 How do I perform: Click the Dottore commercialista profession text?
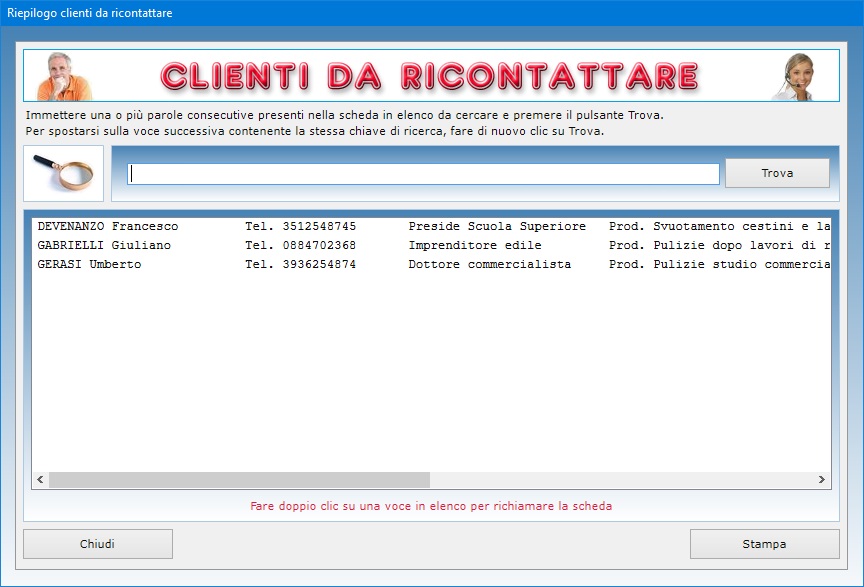click(490, 264)
